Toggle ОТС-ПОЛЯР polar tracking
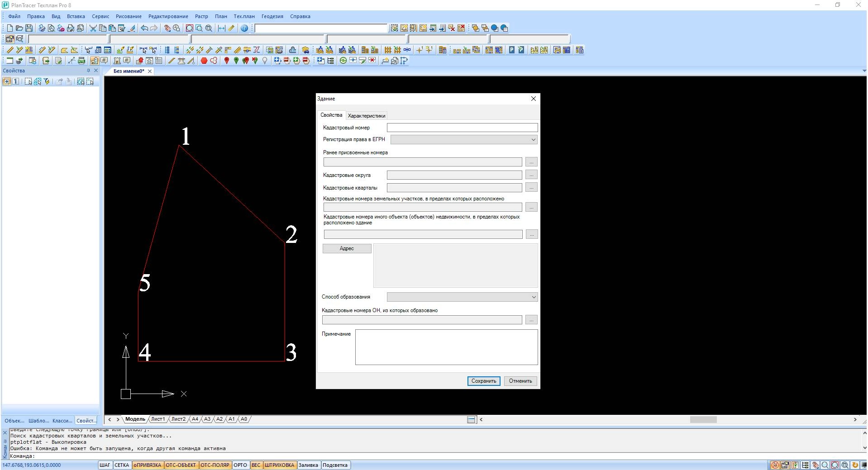868x470 pixels. pos(215,465)
